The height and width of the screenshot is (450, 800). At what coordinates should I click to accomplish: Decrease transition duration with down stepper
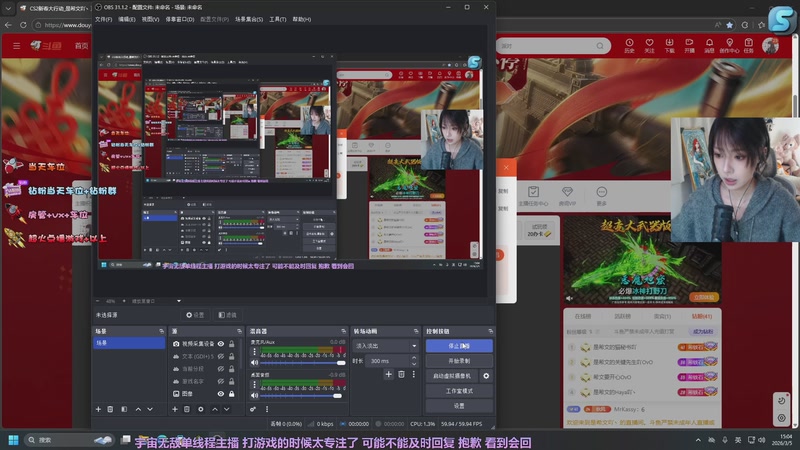point(414,364)
